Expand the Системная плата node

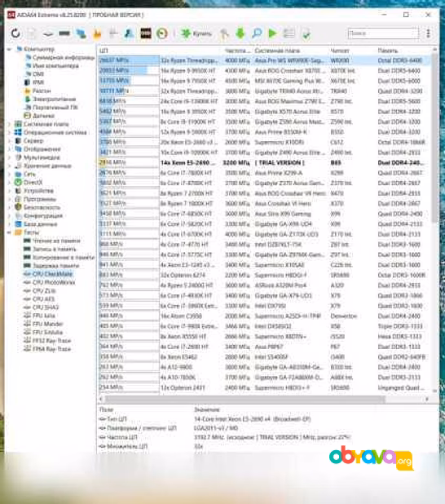pos(9,124)
